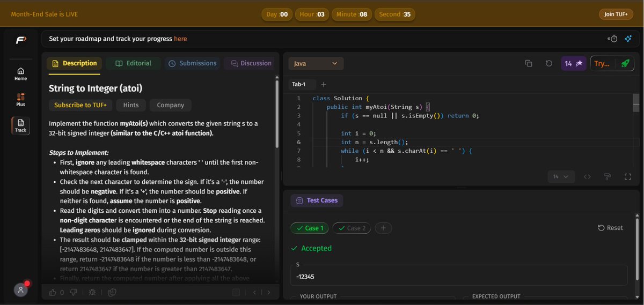Click the 14 shooting-star streak badge

click(x=574, y=63)
